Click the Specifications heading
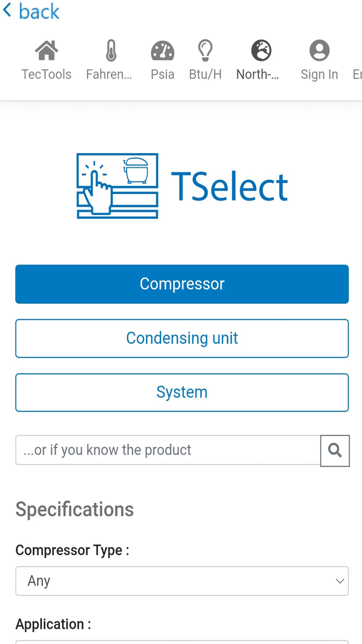The width and height of the screenshot is (362, 644). [x=74, y=509]
